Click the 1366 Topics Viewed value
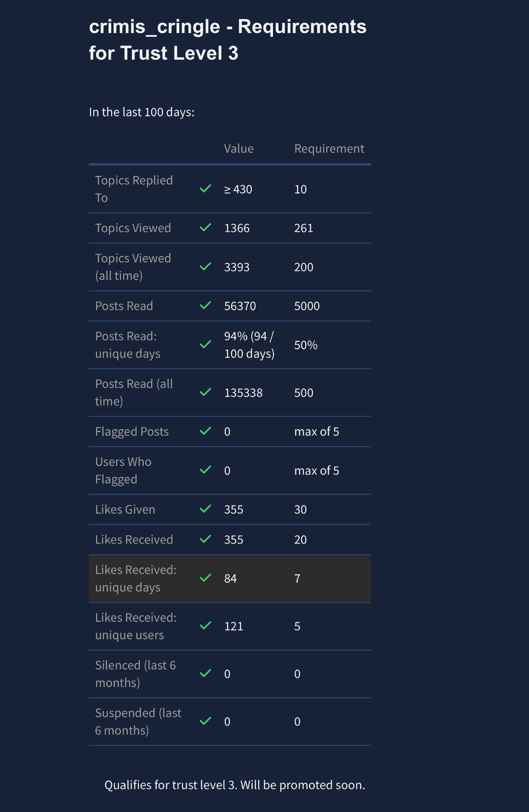Screen dimensions: 529x812 [x=237, y=228]
